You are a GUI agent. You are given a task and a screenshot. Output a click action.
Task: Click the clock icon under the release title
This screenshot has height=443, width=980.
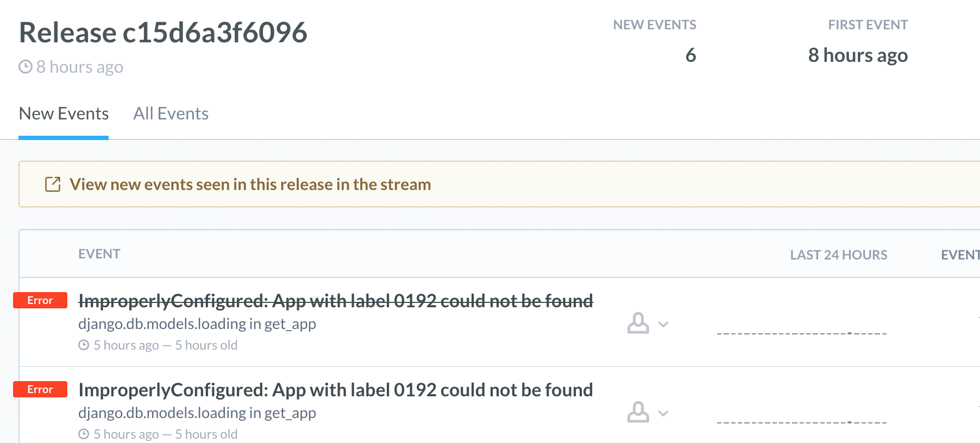[x=26, y=67]
